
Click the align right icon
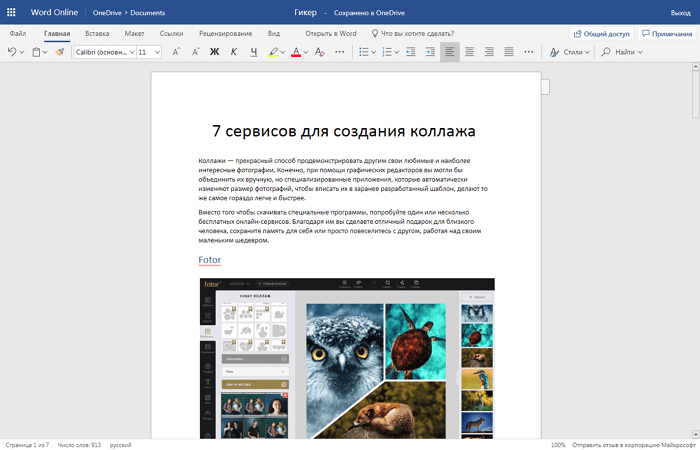coord(489,51)
